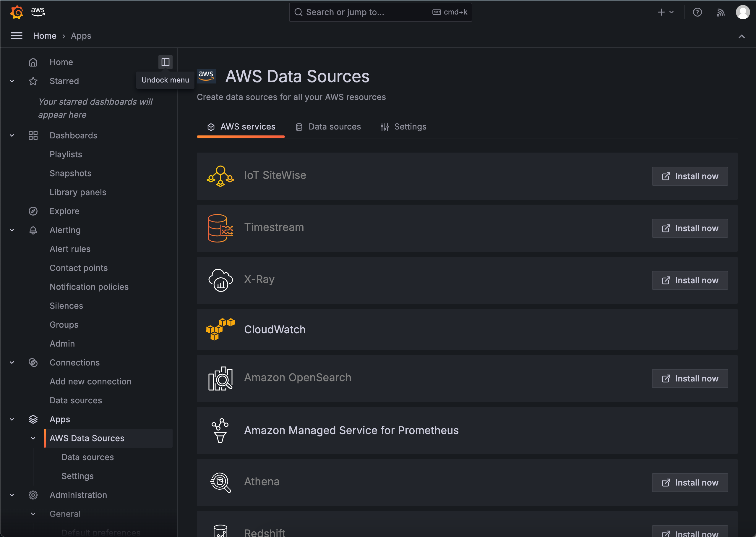
Task: Click the X-Ray cloud icon
Action: (220, 280)
